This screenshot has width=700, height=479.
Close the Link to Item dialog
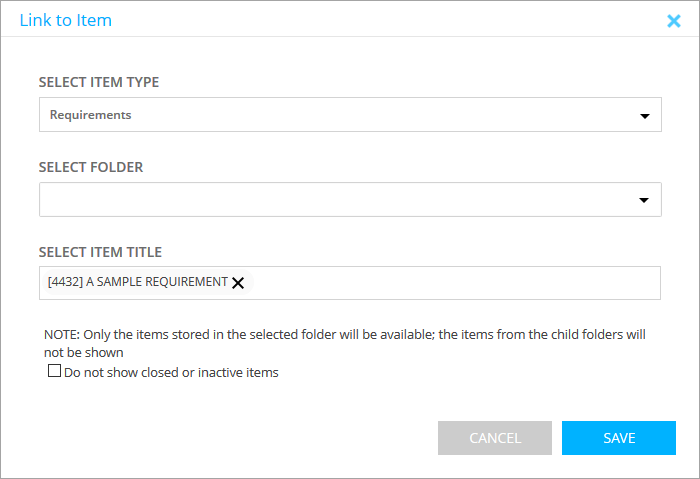pos(673,20)
